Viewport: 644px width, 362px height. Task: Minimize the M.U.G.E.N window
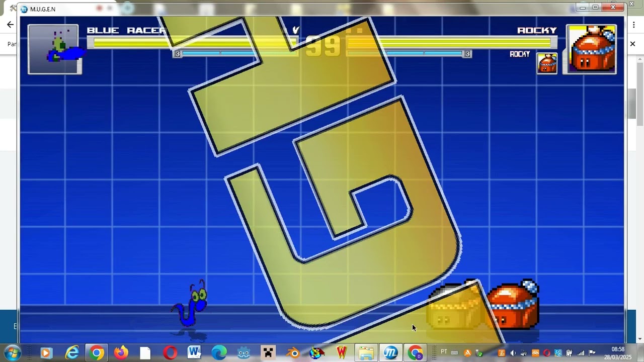pyautogui.click(x=583, y=8)
